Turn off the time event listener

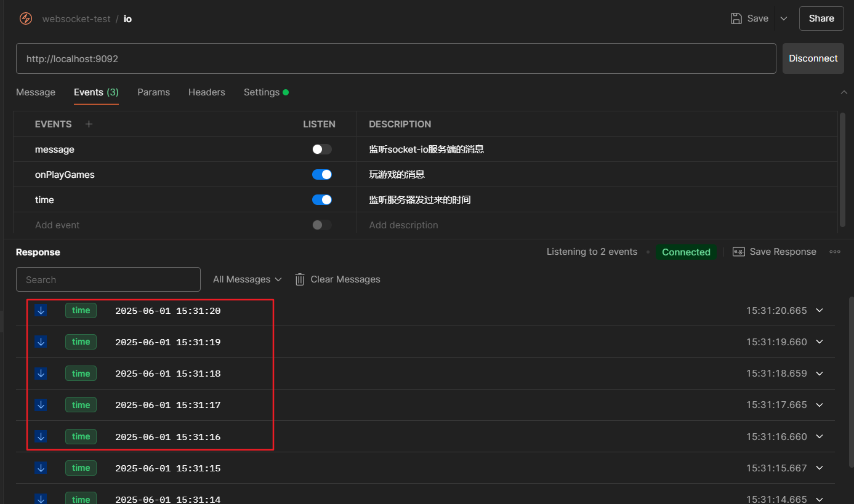pos(322,199)
